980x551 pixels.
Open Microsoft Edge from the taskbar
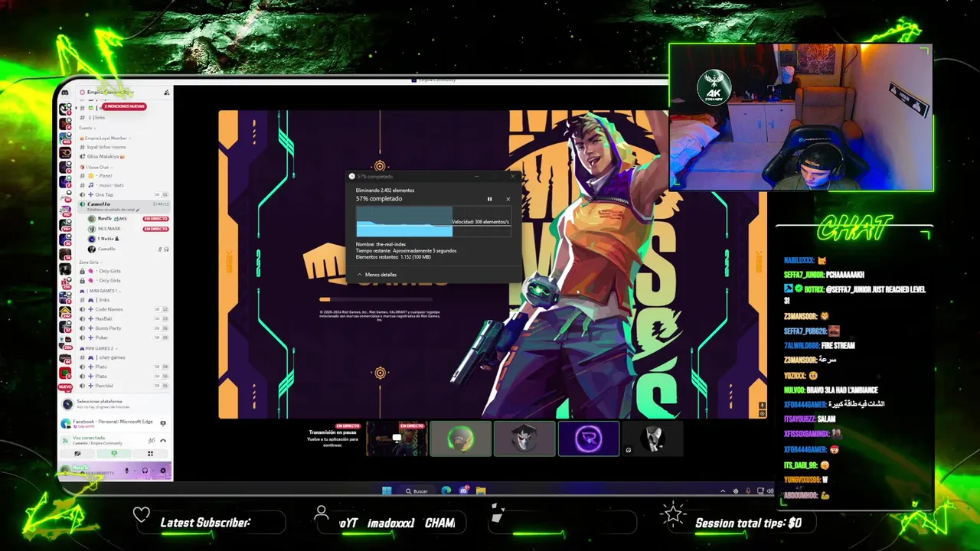[x=446, y=491]
